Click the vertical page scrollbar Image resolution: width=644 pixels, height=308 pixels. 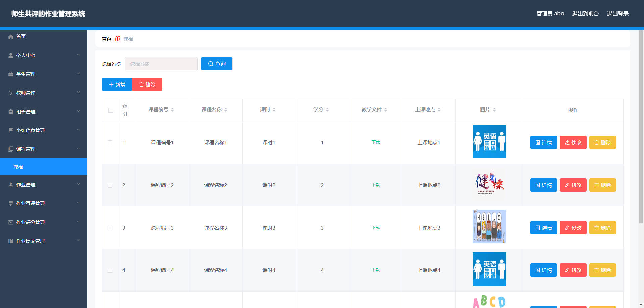pos(641,127)
